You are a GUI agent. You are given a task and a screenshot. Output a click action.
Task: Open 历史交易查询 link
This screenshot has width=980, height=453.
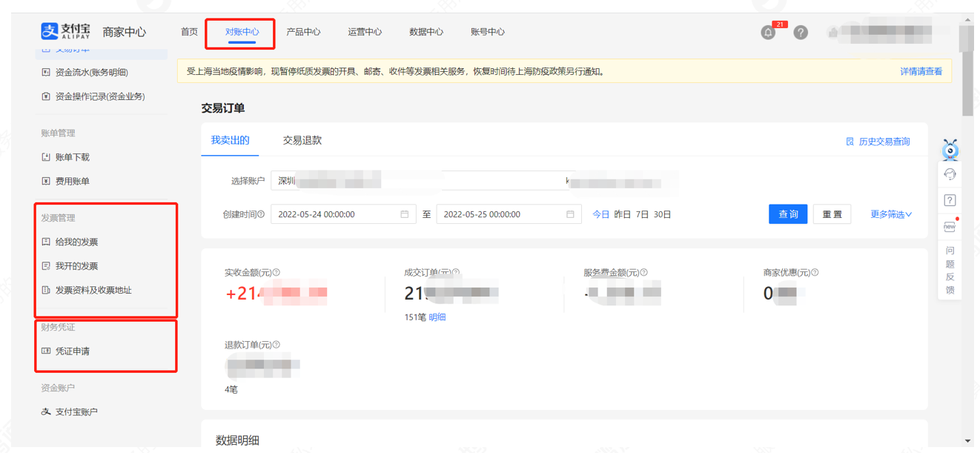[x=878, y=142]
